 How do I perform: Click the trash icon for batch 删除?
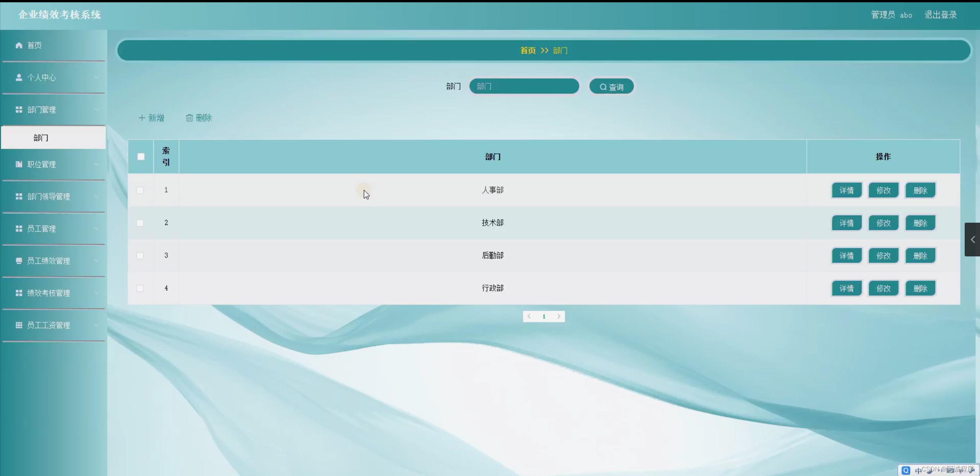189,118
